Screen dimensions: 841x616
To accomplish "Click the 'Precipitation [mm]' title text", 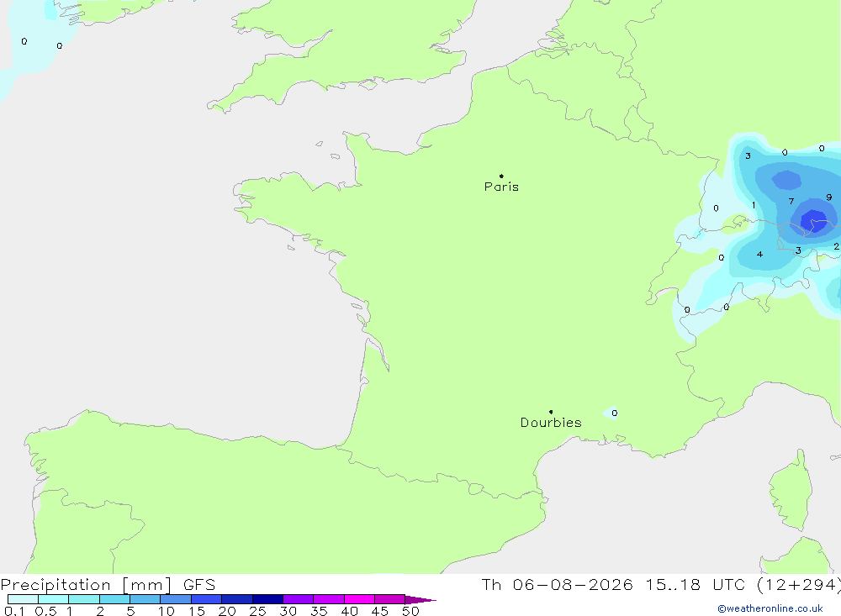I will (86, 584).
